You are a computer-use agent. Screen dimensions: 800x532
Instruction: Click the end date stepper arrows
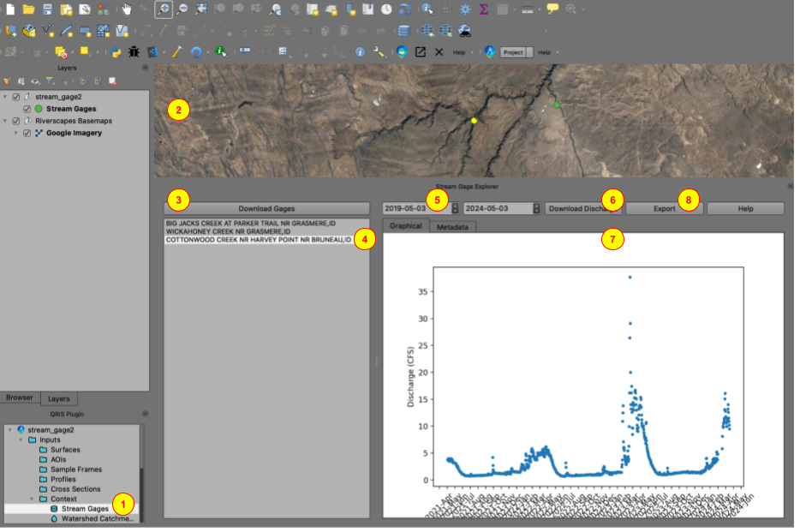point(537,209)
